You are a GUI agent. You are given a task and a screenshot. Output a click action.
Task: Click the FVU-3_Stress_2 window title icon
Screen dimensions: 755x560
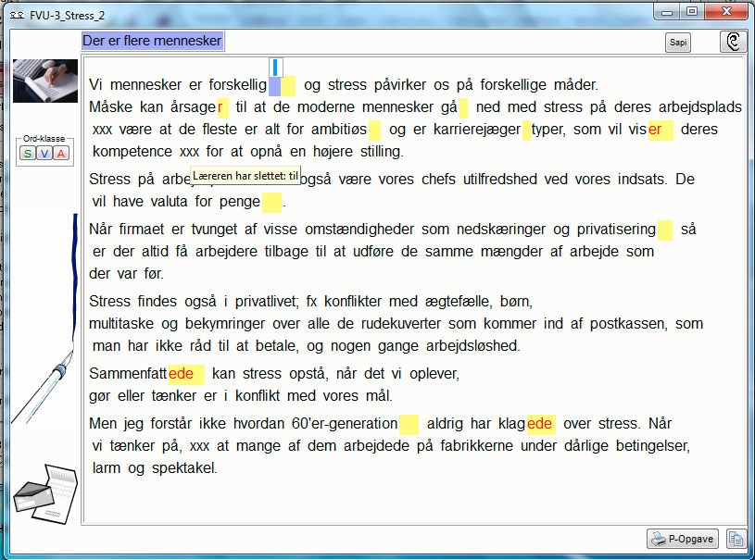point(18,16)
